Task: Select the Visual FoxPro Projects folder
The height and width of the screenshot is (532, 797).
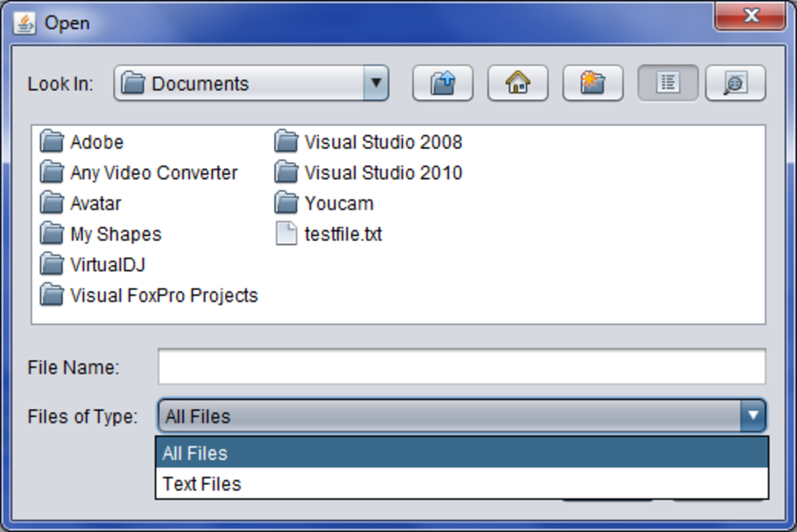Action: point(163,295)
